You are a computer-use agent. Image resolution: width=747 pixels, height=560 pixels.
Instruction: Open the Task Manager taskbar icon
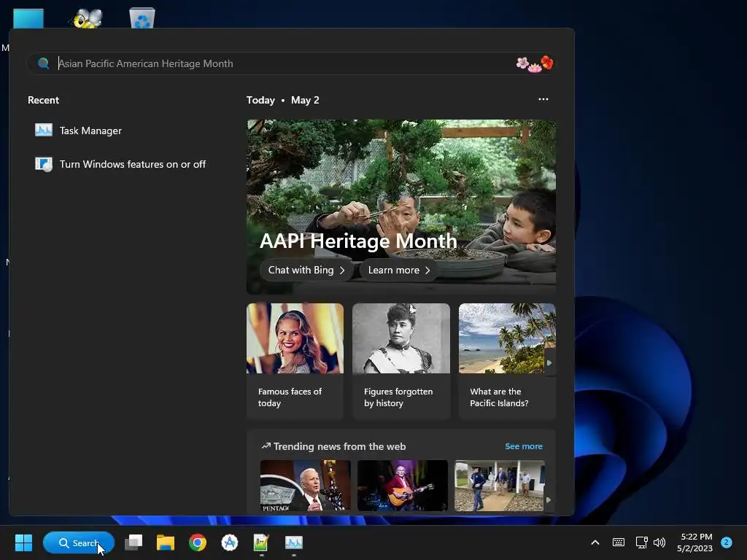click(293, 542)
